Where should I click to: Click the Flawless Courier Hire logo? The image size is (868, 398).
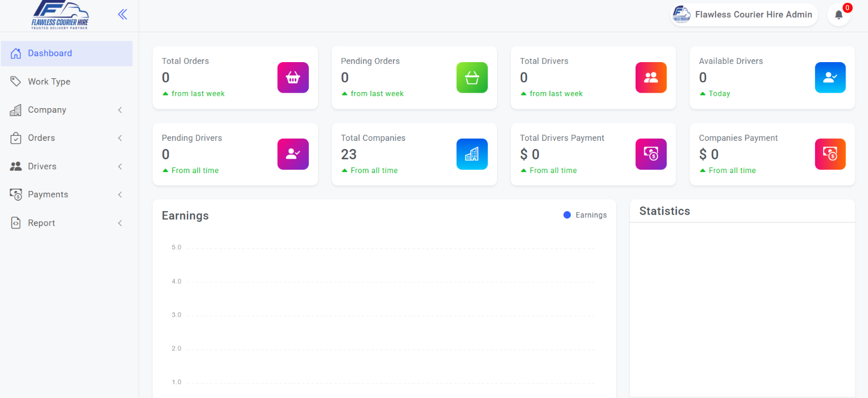[x=60, y=14]
